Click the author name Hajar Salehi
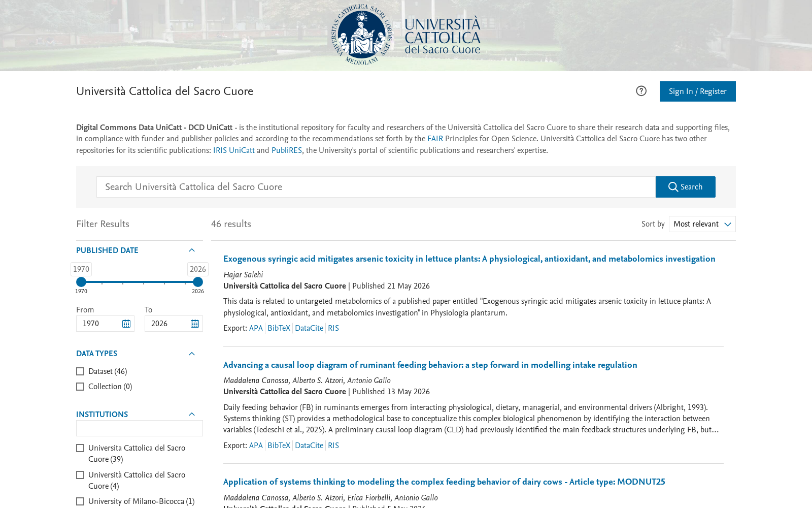Image resolution: width=812 pixels, height=508 pixels. point(243,275)
